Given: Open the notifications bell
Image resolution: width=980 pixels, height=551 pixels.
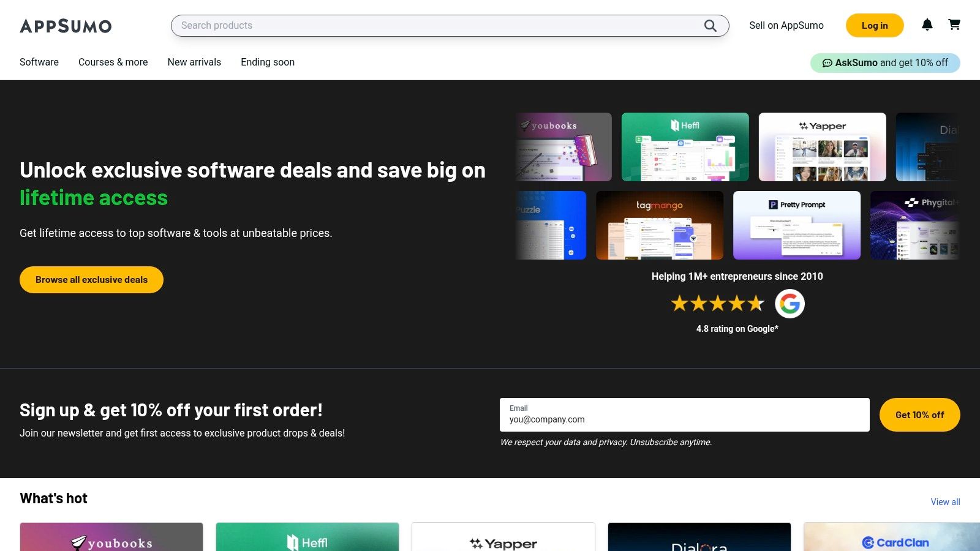Looking at the screenshot, I should coord(927,24).
